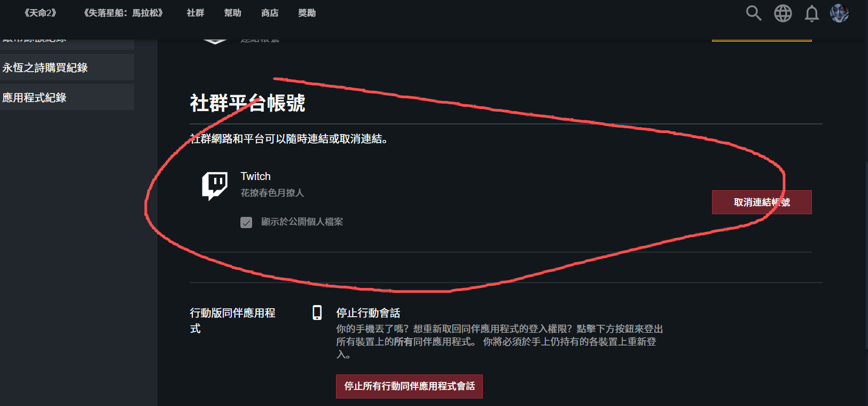868x406 pixels.
Task: Toggle the 顯示於公開個人檔案 checkbox
Action: coord(246,222)
